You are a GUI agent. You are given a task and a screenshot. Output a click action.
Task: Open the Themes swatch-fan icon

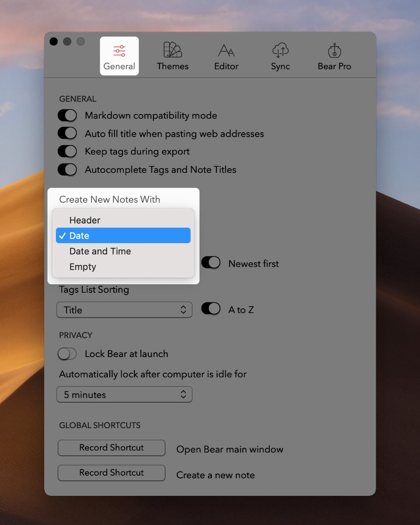tap(172, 50)
